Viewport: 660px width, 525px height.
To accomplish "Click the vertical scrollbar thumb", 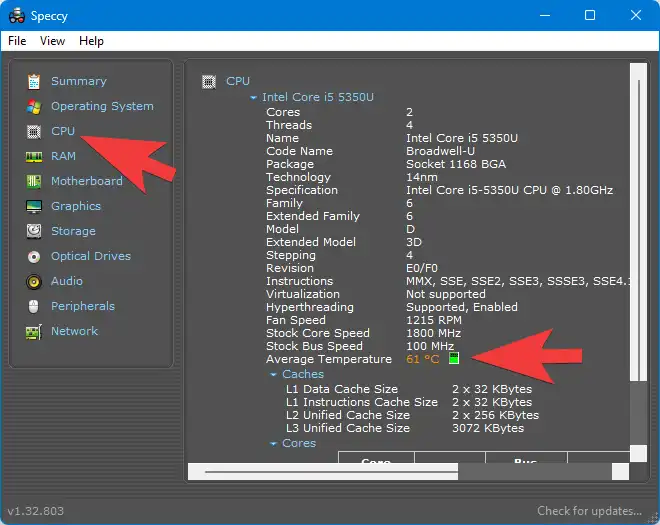I will click(x=639, y=222).
